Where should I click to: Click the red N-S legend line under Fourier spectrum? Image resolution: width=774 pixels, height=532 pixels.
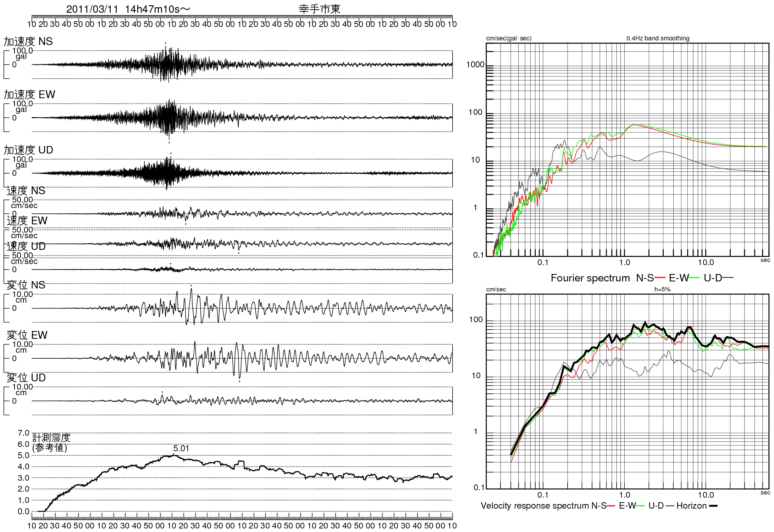point(660,278)
